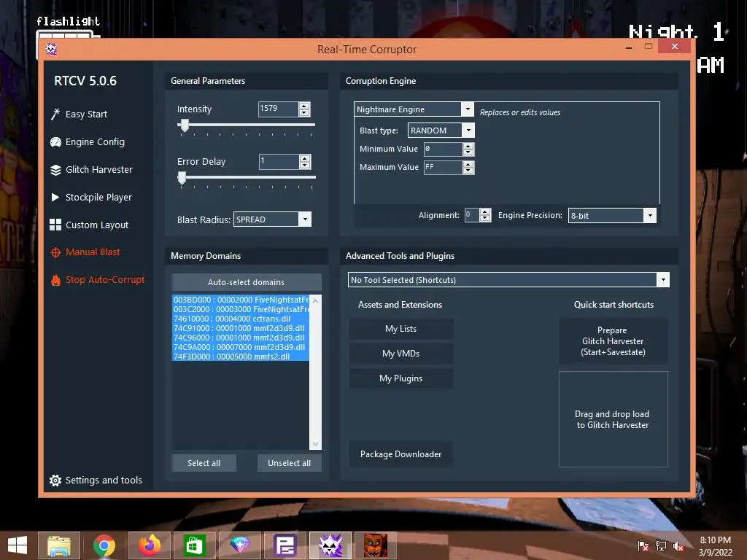The width and height of the screenshot is (747, 560).
Task: Open the Windows Start button
Action: [18, 545]
